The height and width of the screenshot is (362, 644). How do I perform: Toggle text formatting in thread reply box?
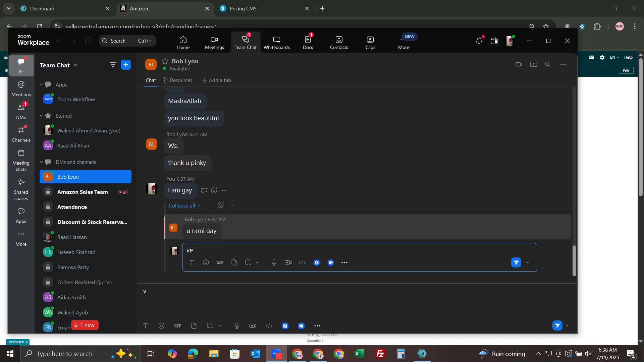192,262
